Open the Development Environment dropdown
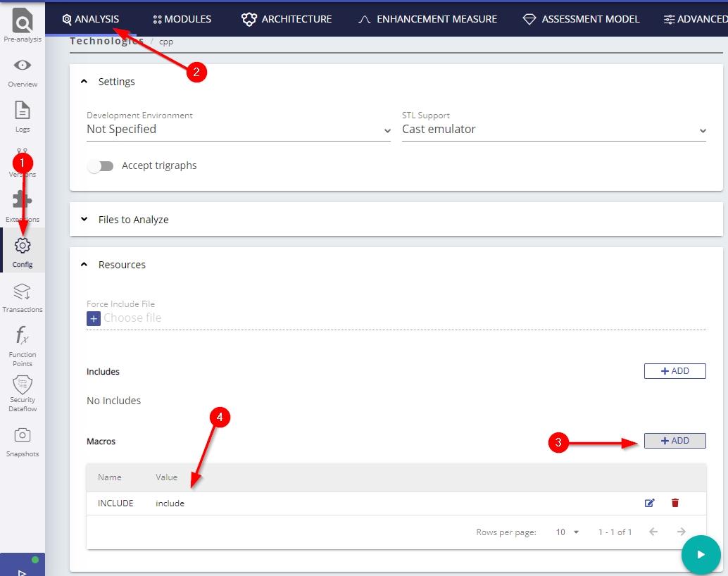The image size is (728, 576). 238,130
